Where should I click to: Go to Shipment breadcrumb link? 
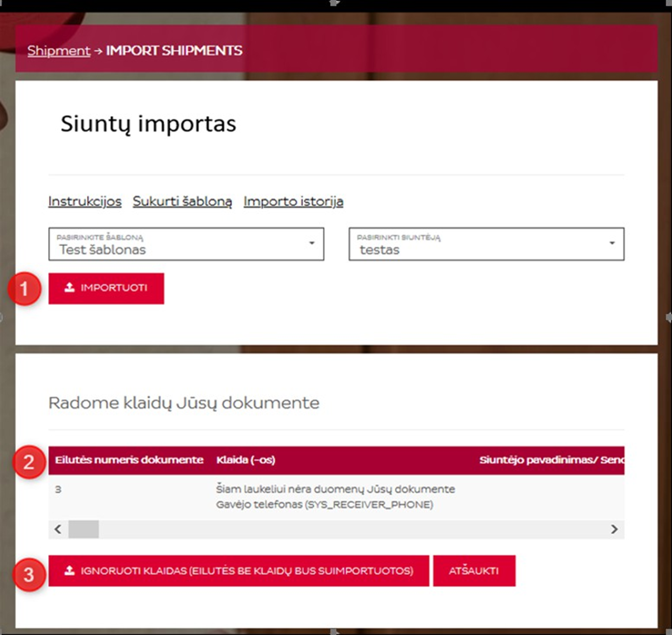coord(59,51)
